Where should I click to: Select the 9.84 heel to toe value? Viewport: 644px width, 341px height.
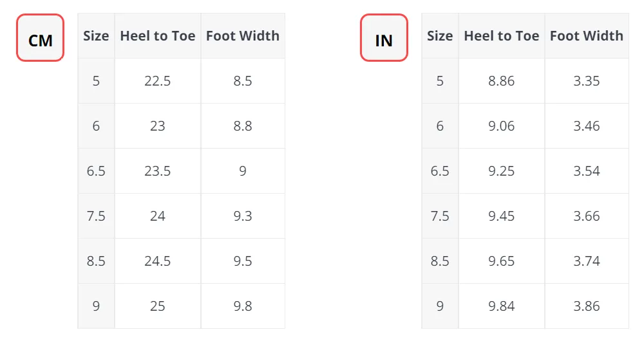[502, 306]
